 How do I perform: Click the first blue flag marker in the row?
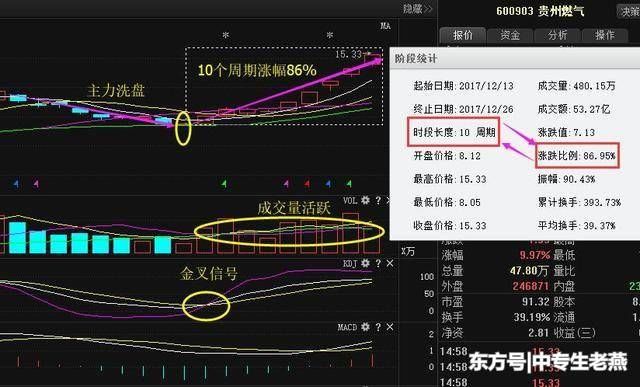pos(16,184)
